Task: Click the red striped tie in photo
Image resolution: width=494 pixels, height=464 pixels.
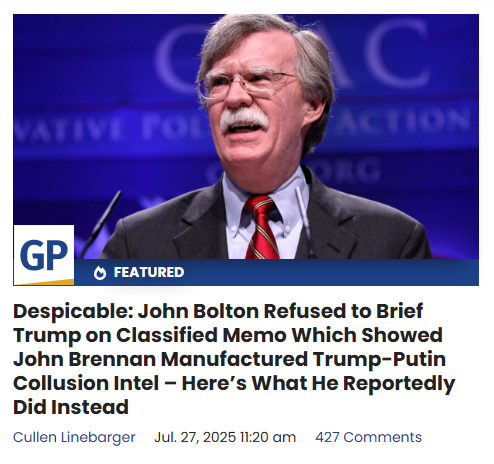Action: [262, 227]
